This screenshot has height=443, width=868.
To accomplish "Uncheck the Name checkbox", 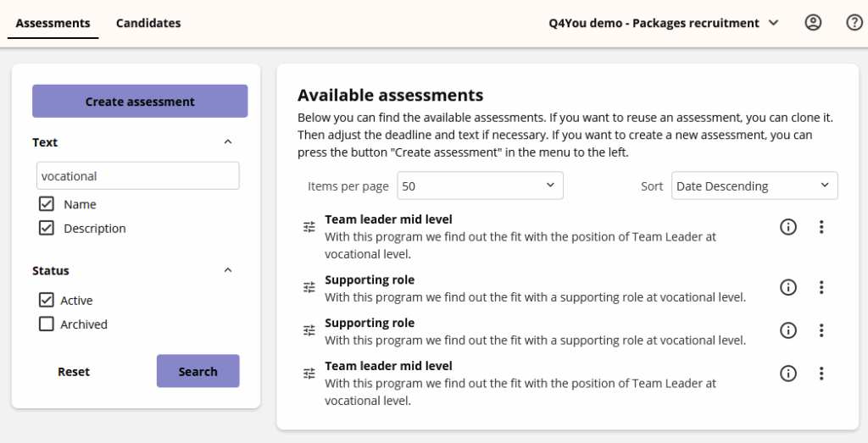I will point(47,204).
